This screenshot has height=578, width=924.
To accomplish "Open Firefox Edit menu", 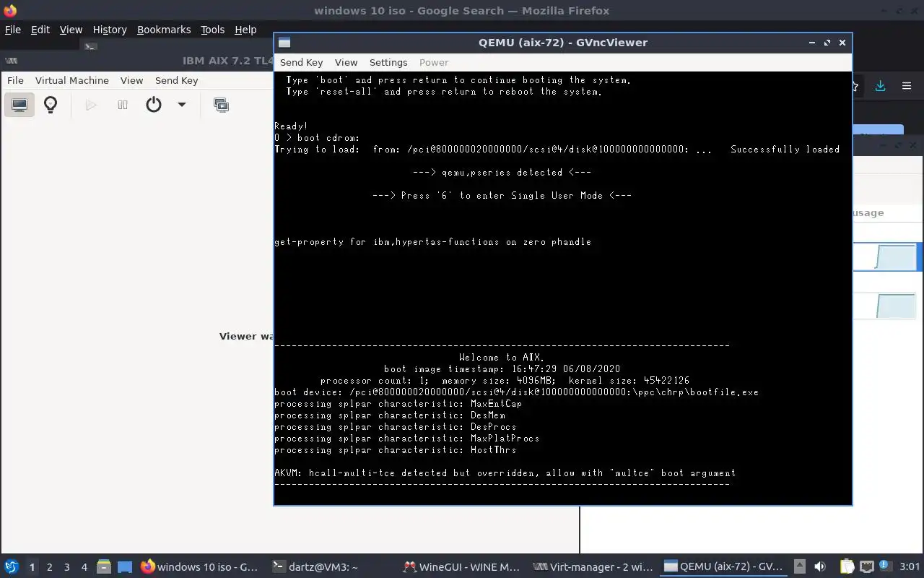I will tap(40, 30).
